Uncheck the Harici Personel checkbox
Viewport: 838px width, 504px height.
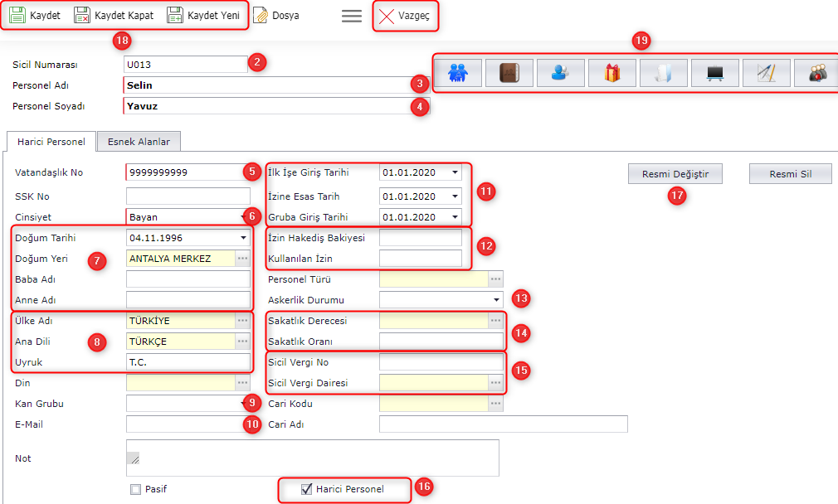(x=307, y=489)
